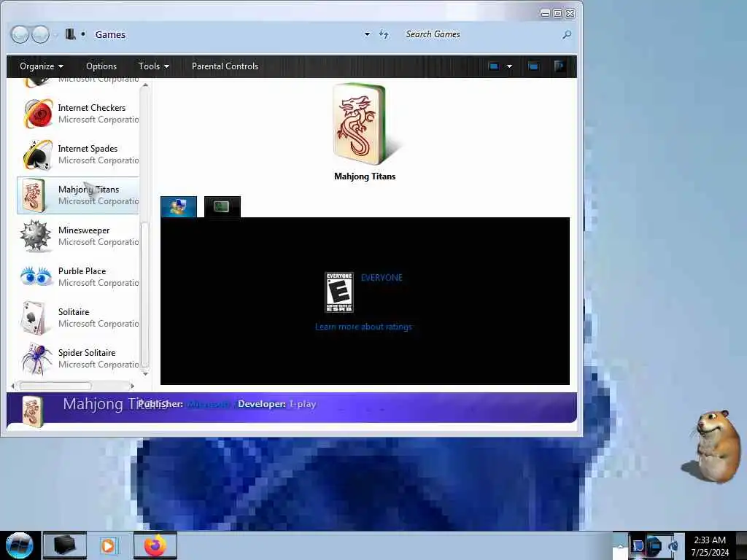Click the Games breadcrumb in the address bar
Viewport: 747px width, 560px height.
(110, 34)
